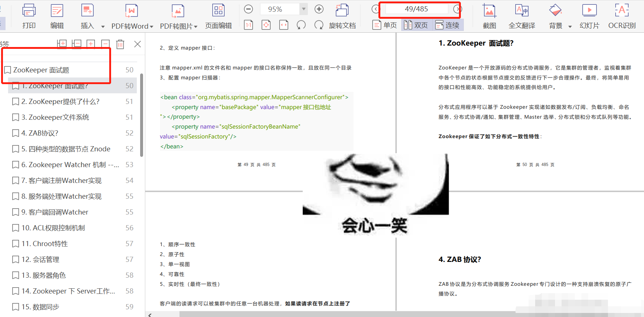Image resolution: width=644 pixels, height=317 pixels.
Task: Click the fit width icon
Action: click(284, 25)
